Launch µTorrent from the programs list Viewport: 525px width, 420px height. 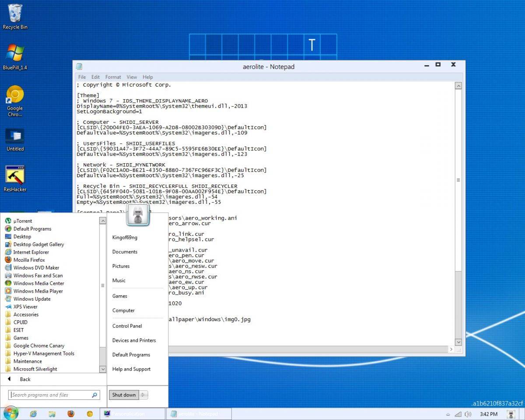[22, 221]
